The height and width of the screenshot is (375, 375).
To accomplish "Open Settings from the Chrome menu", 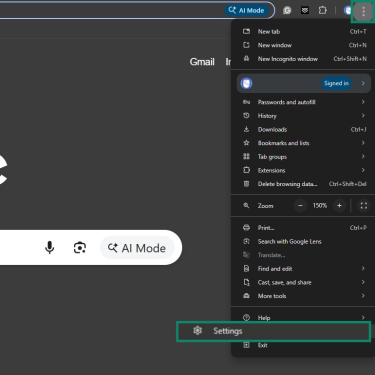I will [273, 331].
